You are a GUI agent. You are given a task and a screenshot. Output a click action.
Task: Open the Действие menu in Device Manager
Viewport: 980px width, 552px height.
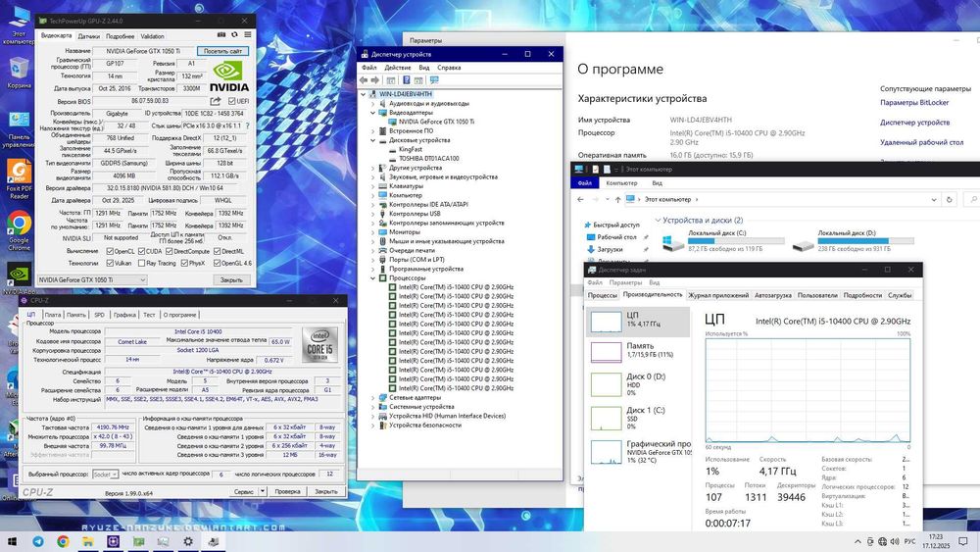click(x=398, y=68)
